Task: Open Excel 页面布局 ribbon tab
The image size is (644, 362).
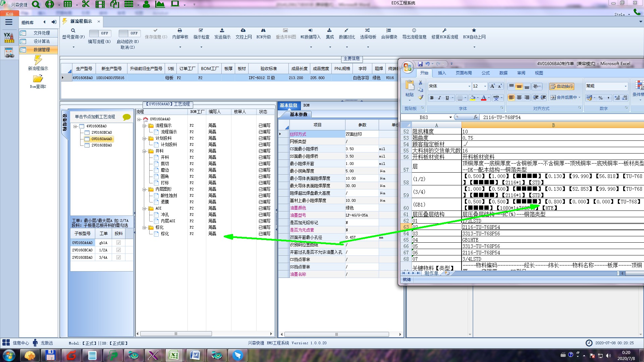Action: (464, 73)
